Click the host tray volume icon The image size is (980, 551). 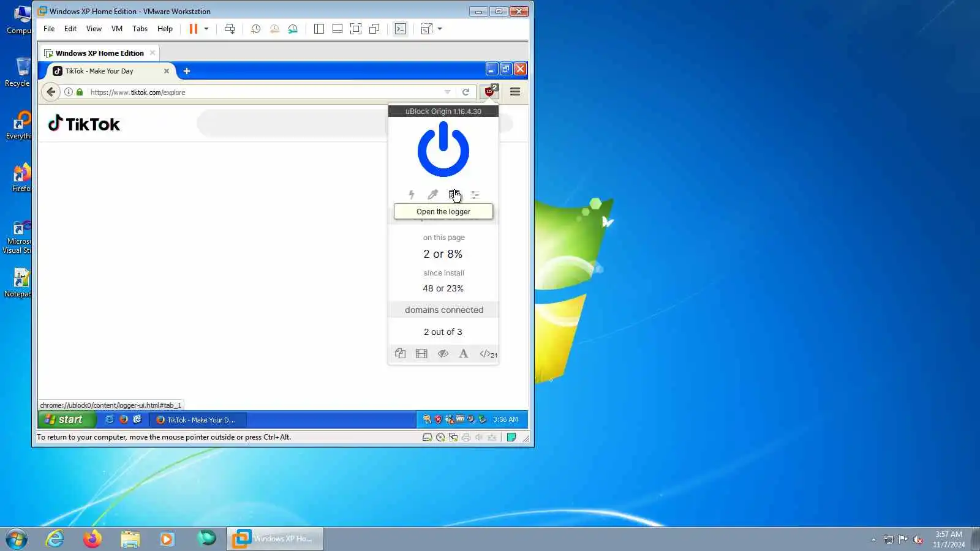(918, 539)
